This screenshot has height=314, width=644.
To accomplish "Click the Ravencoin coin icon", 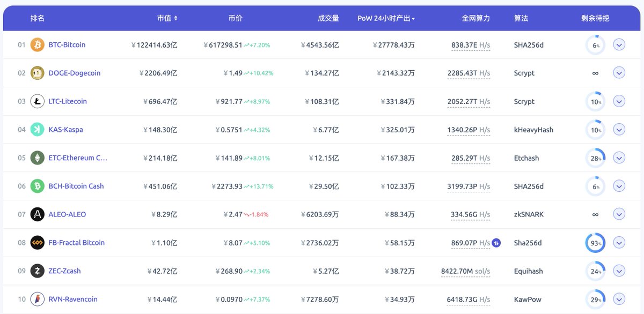I will (x=36, y=299).
